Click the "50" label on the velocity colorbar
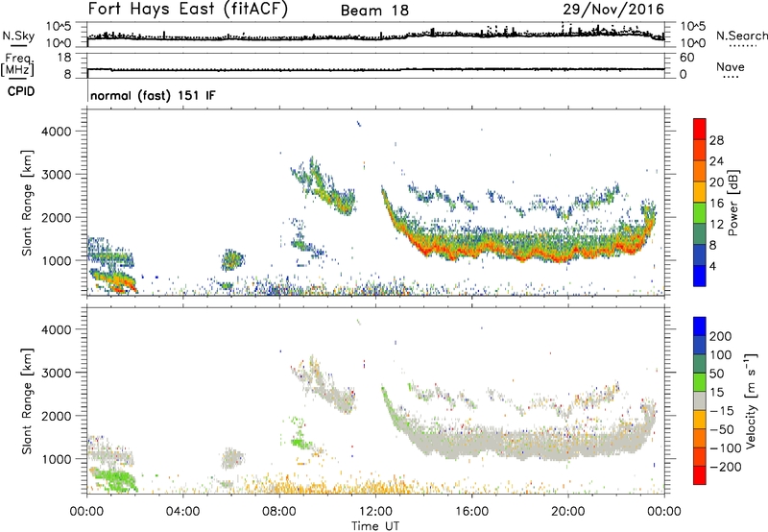 pyautogui.click(x=717, y=374)
